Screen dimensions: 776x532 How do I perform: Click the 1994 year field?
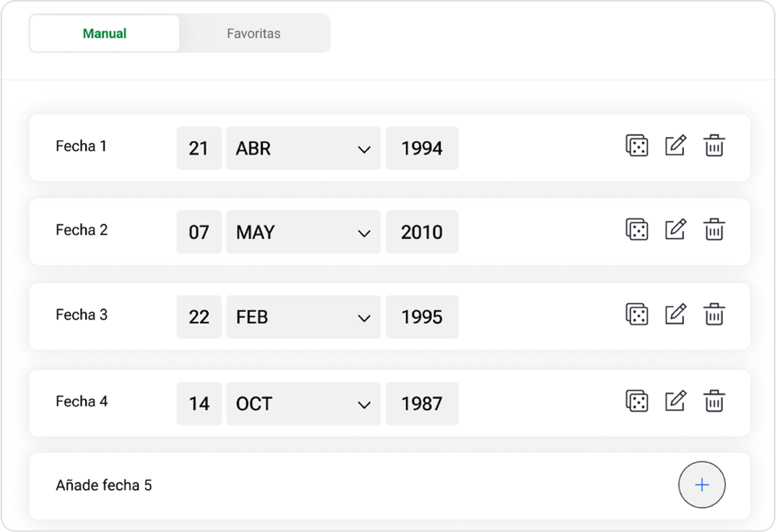[422, 149]
